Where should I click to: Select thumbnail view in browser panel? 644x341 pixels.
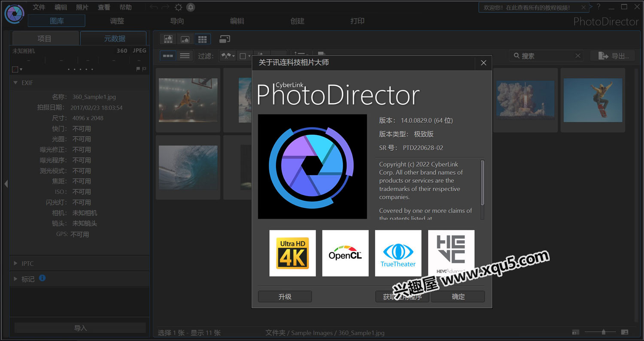click(x=168, y=56)
